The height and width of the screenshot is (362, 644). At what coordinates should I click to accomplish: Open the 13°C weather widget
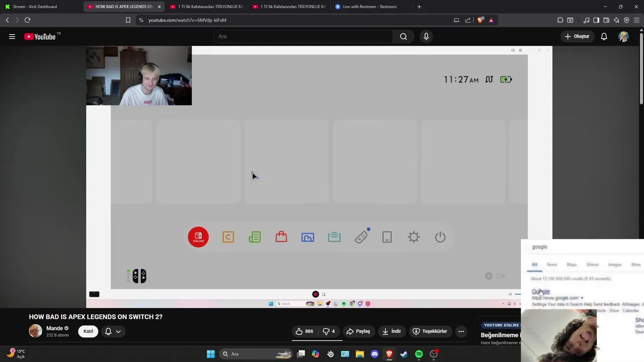(x=15, y=353)
